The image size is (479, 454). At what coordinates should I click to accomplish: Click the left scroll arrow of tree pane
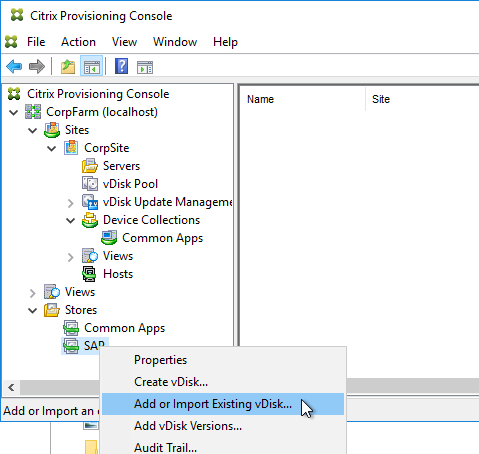[11, 387]
